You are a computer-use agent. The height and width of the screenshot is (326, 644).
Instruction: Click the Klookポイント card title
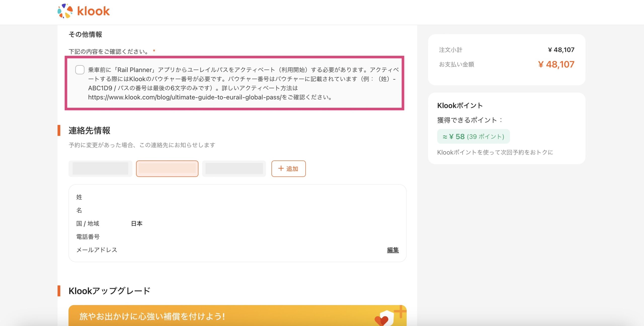point(460,106)
